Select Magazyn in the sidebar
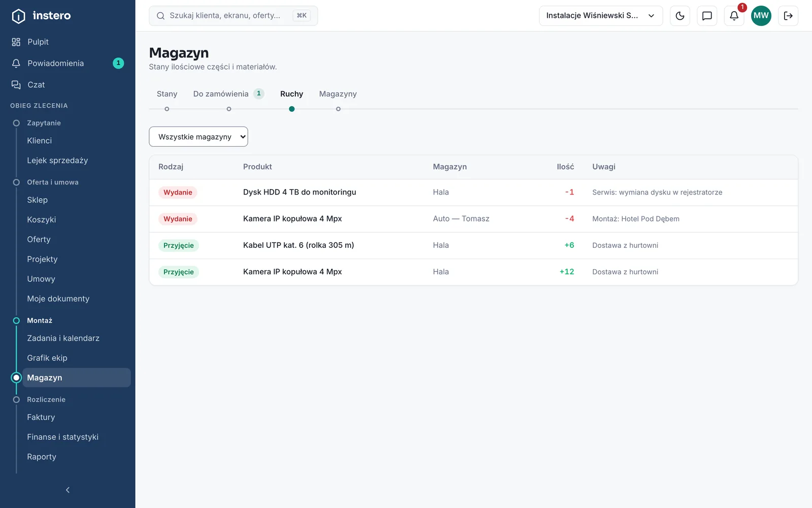Image resolution: width=812 pixels, height=508 pixels. (77, 377)
